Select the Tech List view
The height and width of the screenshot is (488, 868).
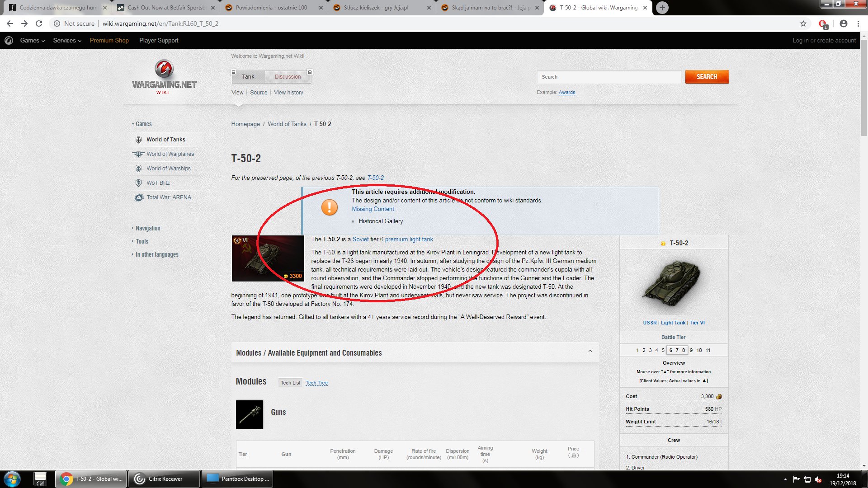[x=290, y=383]
